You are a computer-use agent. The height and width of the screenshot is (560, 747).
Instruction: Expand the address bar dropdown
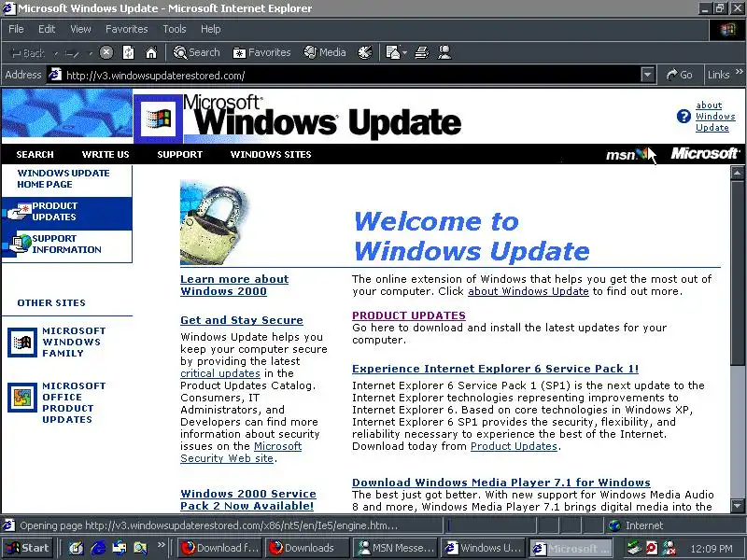[x=647, y=75]
